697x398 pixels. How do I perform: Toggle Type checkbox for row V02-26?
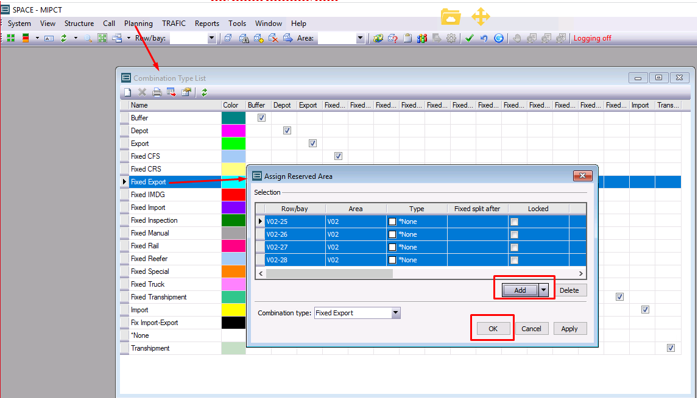pos(392,234)
